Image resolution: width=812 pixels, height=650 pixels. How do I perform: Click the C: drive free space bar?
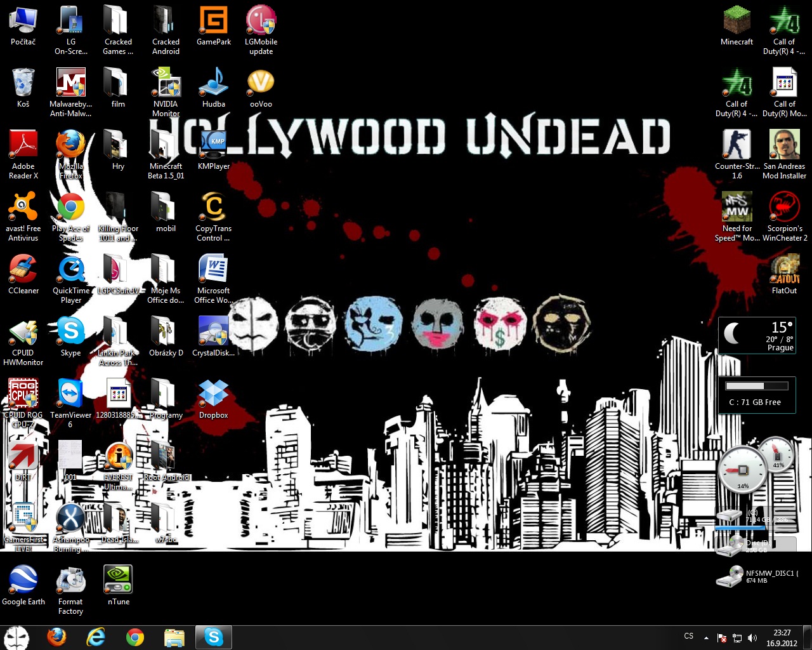[756, 386]
